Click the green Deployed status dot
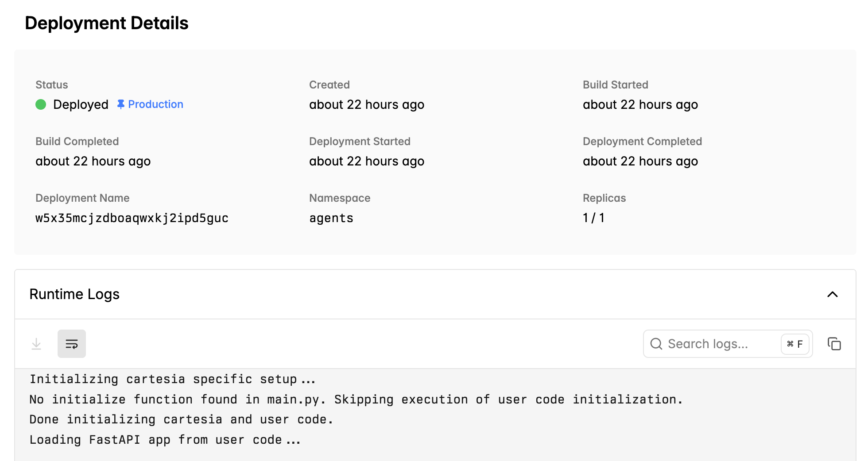Viewport: 868px width, 461px height. coord(41,104)
